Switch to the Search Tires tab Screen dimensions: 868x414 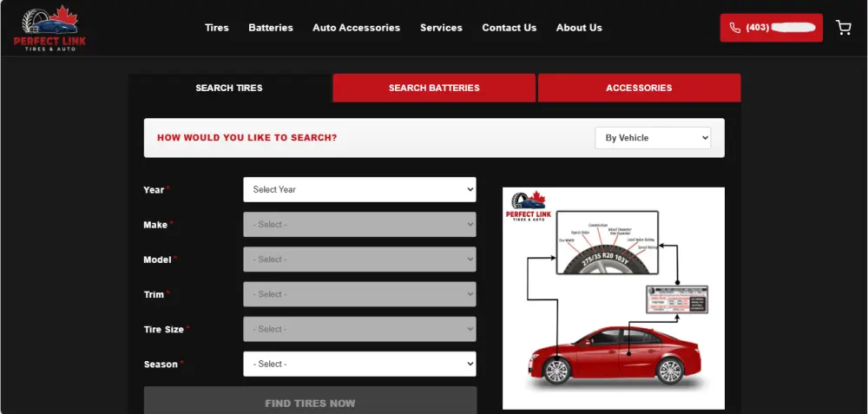coord(229,88)
